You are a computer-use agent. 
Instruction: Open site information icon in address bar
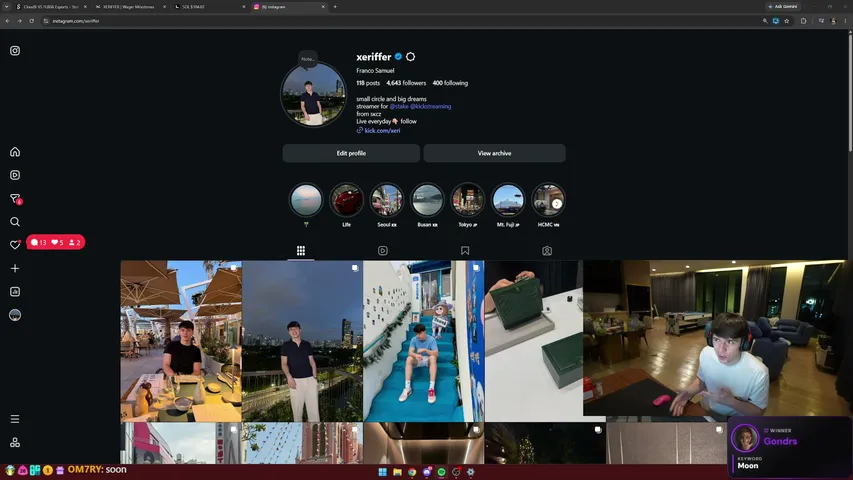46,21
